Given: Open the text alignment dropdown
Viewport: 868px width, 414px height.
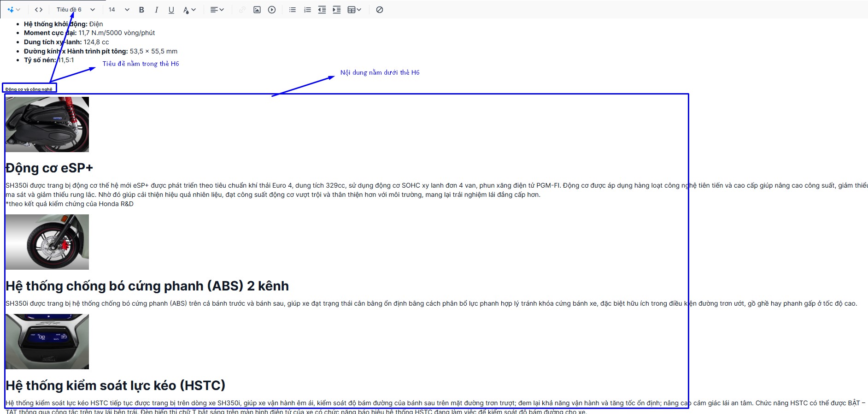Looking at the screenshot, I should (x=217, y=10).
